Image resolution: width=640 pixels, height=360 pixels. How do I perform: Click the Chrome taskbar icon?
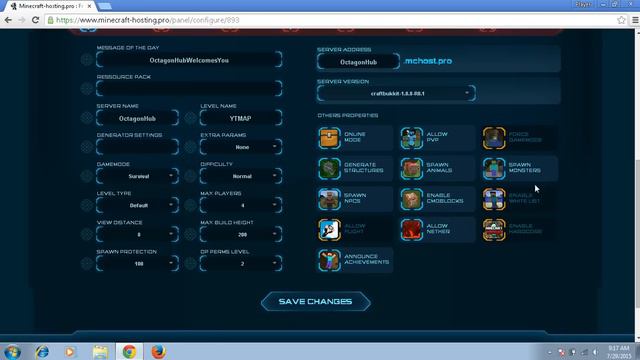point(129,352)
